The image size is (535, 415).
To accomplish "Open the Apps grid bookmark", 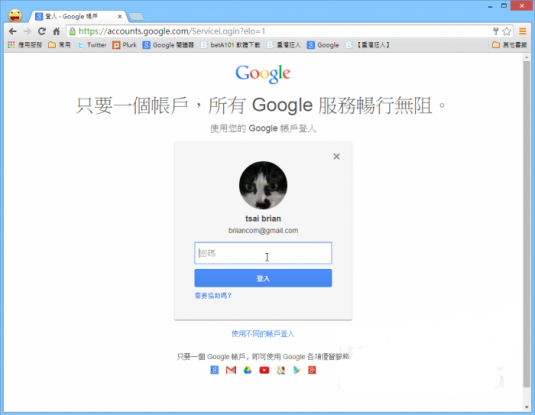I will (x=25, y=45).
